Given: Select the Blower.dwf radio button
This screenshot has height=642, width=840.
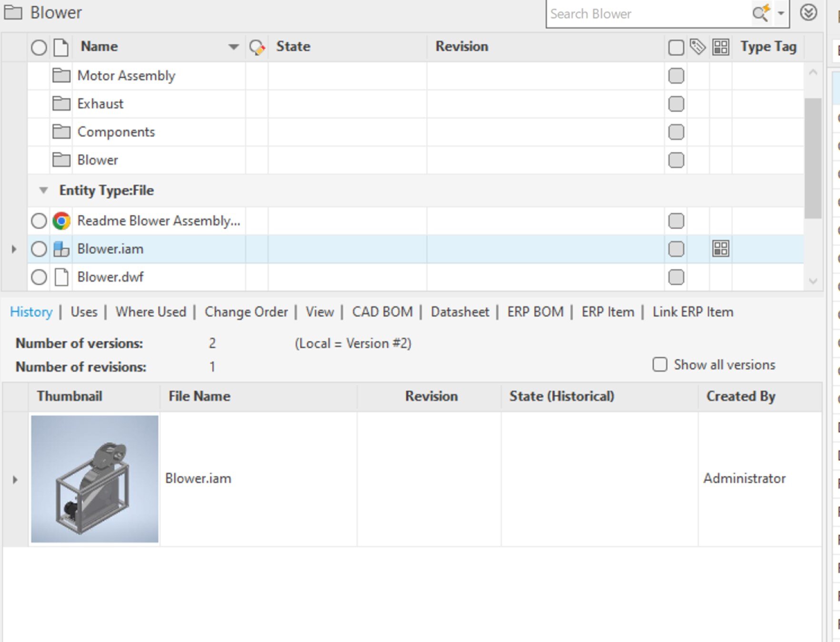Looking at the screenshot, I should 39,277.
